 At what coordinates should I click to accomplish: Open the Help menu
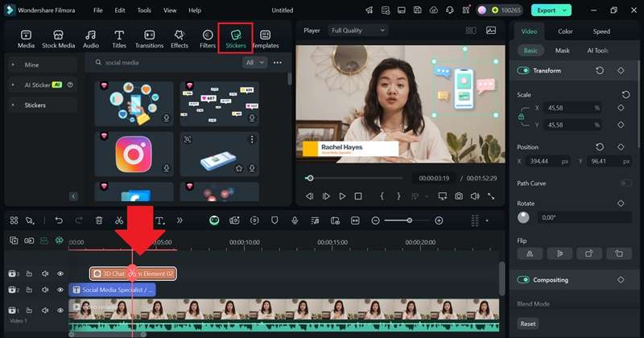click(x=195, y=10)
